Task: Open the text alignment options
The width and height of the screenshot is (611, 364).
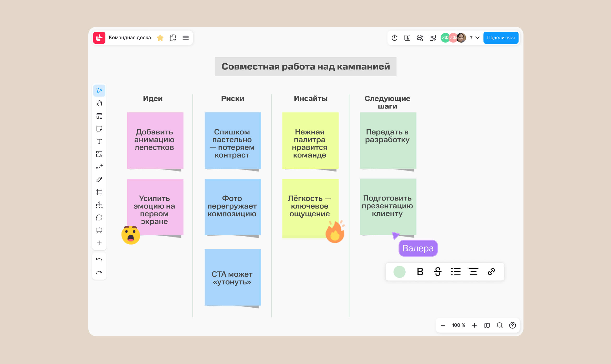Action: (x=473, y=272)
